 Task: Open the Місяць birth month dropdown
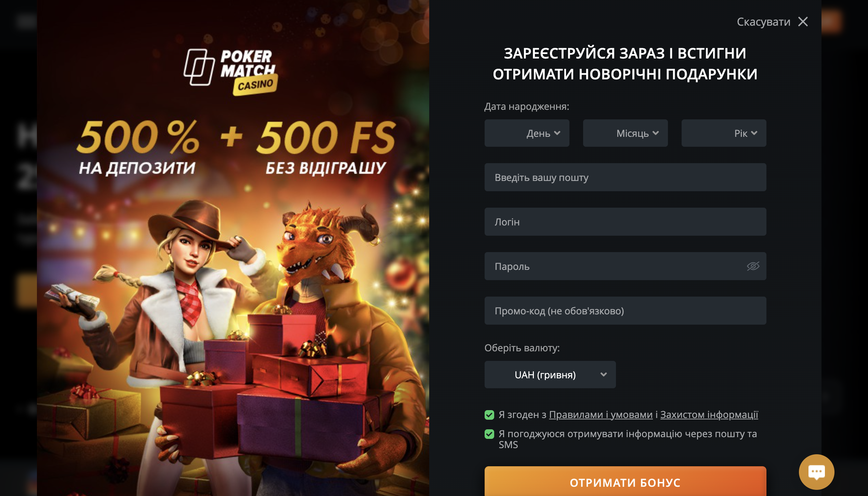coord(625,133)
